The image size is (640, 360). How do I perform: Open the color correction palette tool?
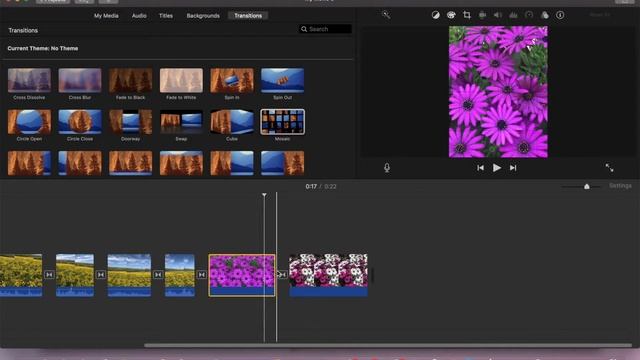coord(451,15)
